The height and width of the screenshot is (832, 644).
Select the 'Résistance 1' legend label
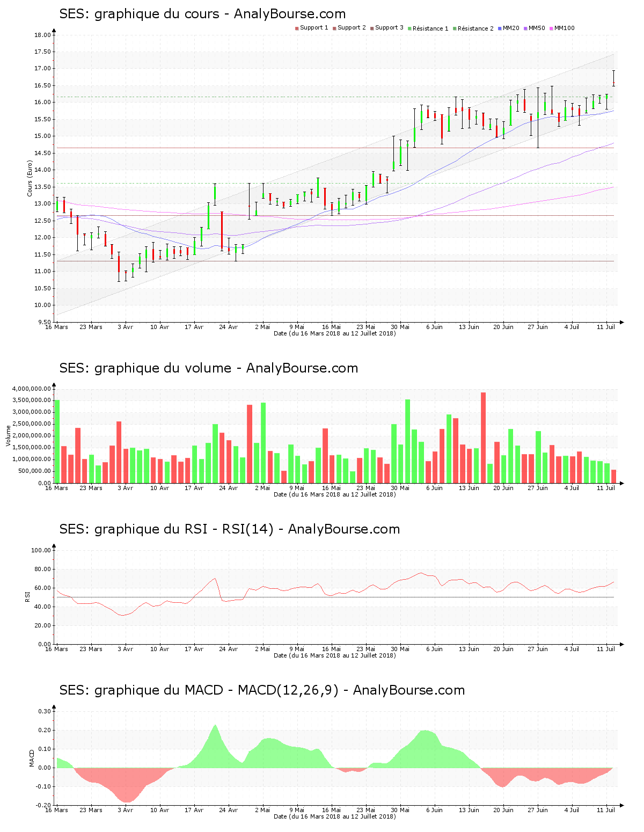pyautogui.click(x=430, y=28)
